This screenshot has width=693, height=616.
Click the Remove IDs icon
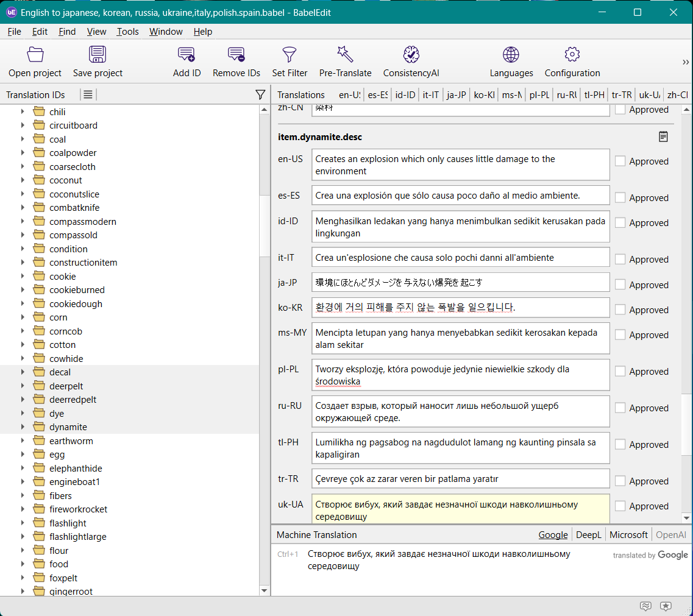[236, 55]
